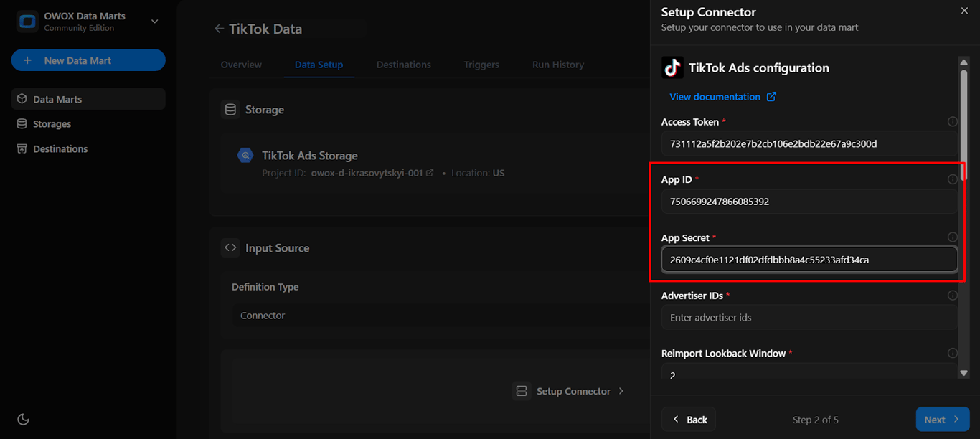The width and height of the screenshot is (980, 439).
Task: Open the Definition Type Connector dropdown
Action: (440, 316)
